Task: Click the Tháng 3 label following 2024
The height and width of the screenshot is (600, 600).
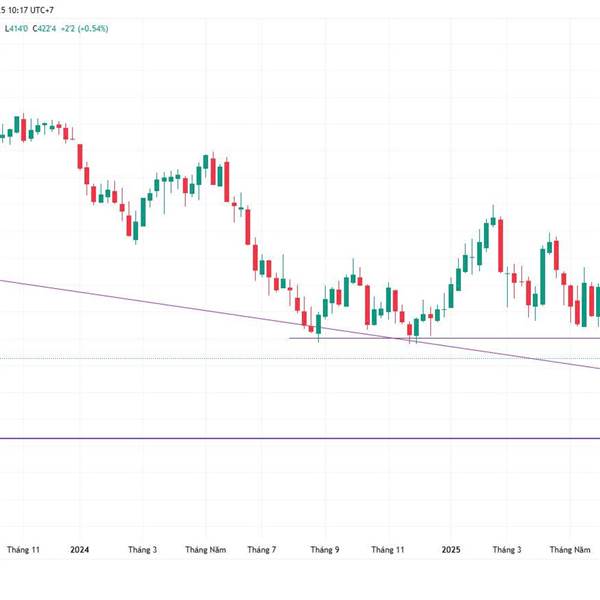Action: (142, 550)
